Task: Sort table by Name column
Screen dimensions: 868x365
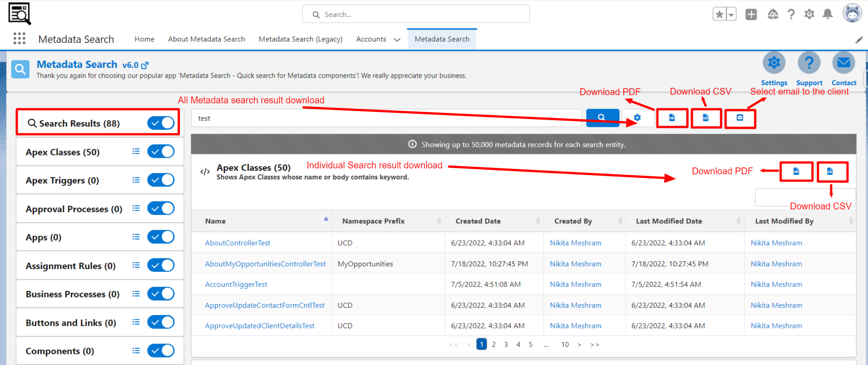Action: click(262, 221)
